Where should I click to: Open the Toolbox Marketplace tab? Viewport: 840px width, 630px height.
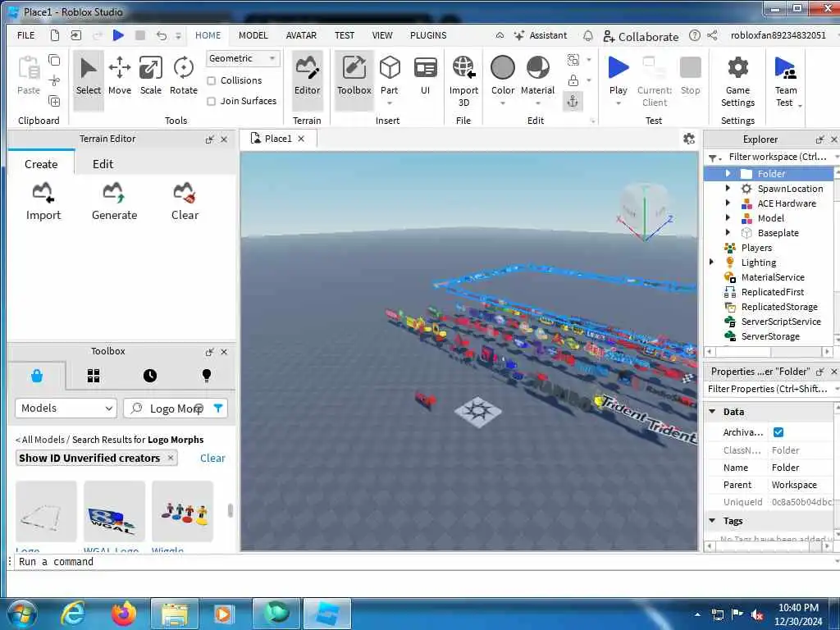[x=37, y=376]
